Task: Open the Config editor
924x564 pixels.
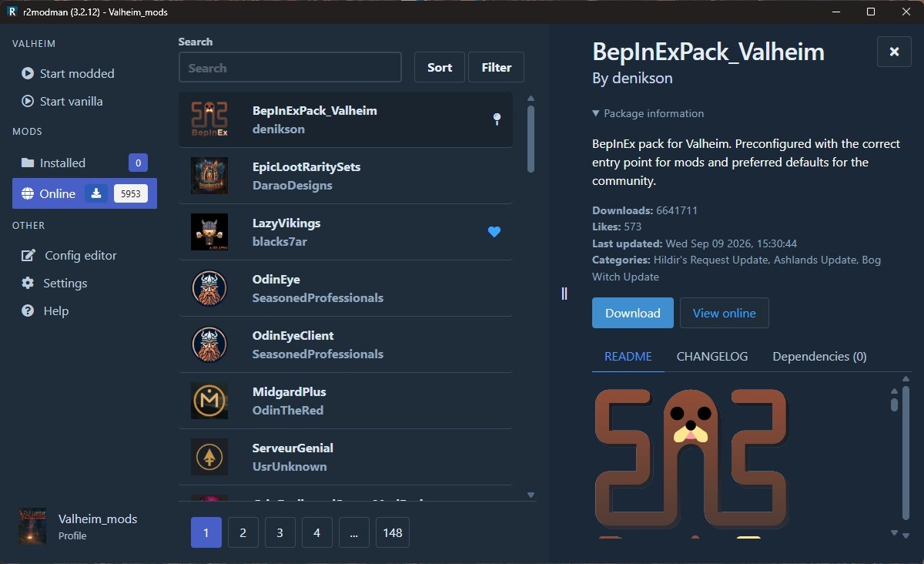Action: [85, 255]
